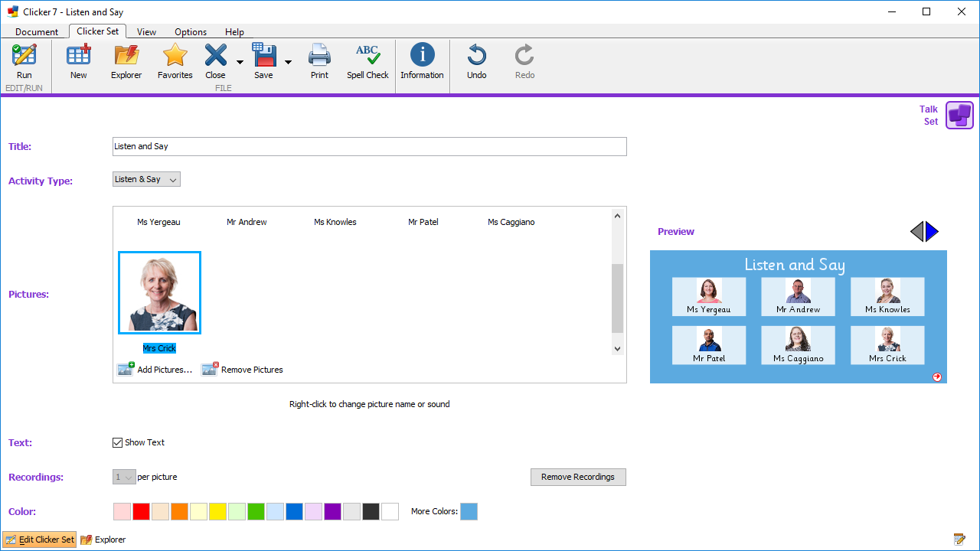Image resolution: width=980 pixels, height=551 pixels.
Task: Click the Ms Yergeau name in pictures list
Action: (158, 222)
